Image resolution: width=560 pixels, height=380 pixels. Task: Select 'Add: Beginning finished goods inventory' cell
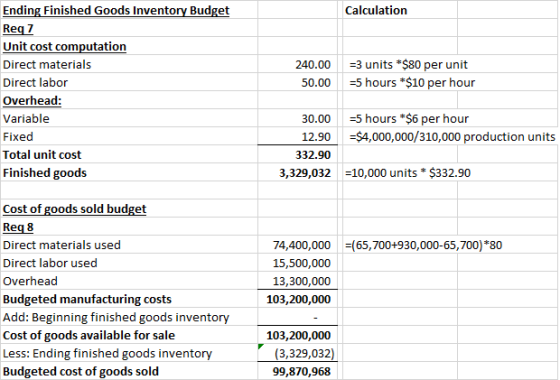coord(129,317)
